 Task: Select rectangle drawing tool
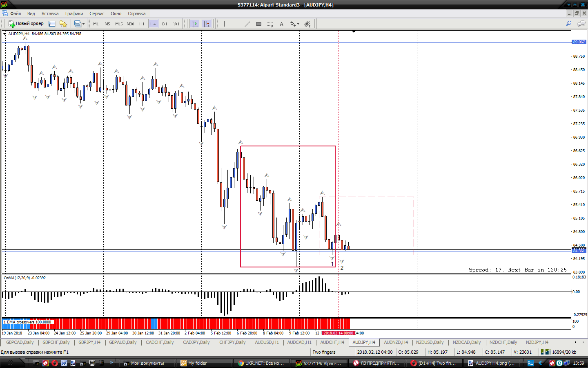258,24
